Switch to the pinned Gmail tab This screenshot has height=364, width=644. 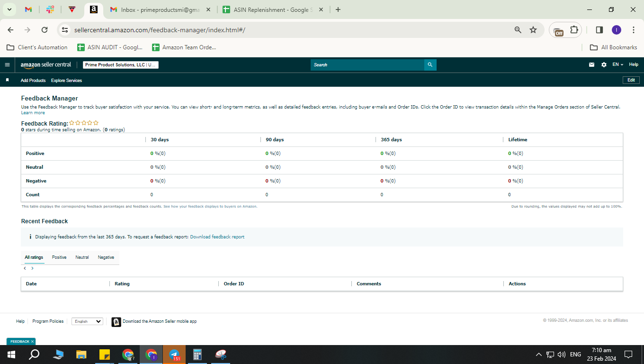point(28,9)
